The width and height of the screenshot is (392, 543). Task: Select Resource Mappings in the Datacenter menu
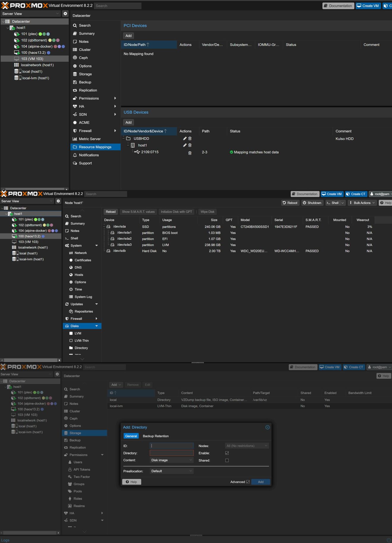[95, 147]
